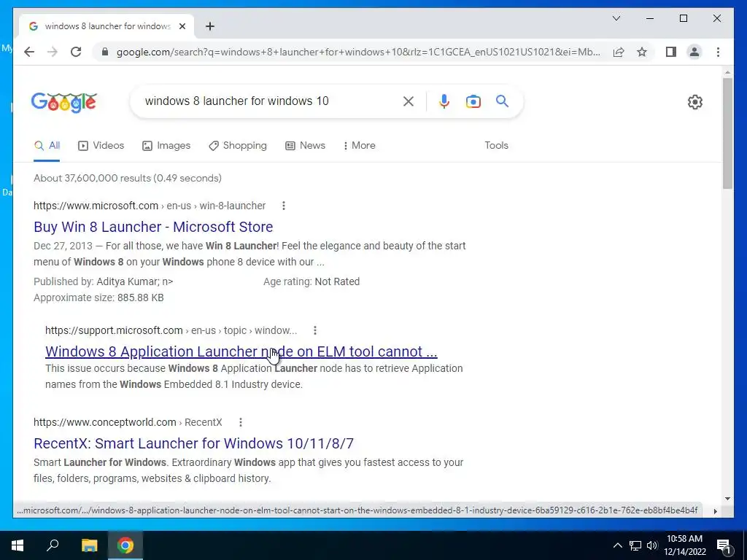Switch to the Images tab
This screenshot has height=560, width=747.
[166, 146]
